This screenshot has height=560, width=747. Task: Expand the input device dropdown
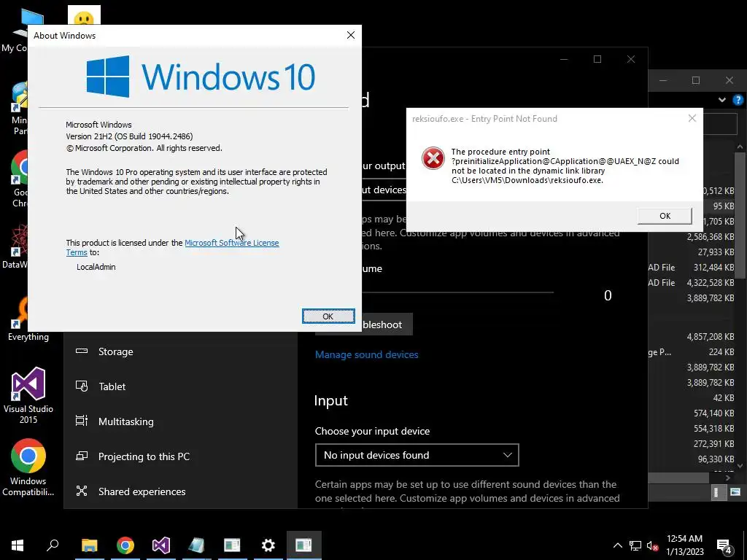pyautogui.click(x=417, y=455)
